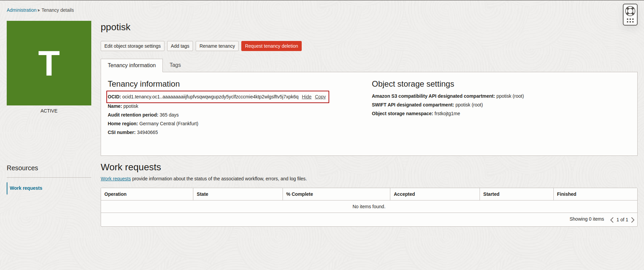Click the ppotisk page title
This screenshot has height=270, width=644.
(x=115, y=27)
